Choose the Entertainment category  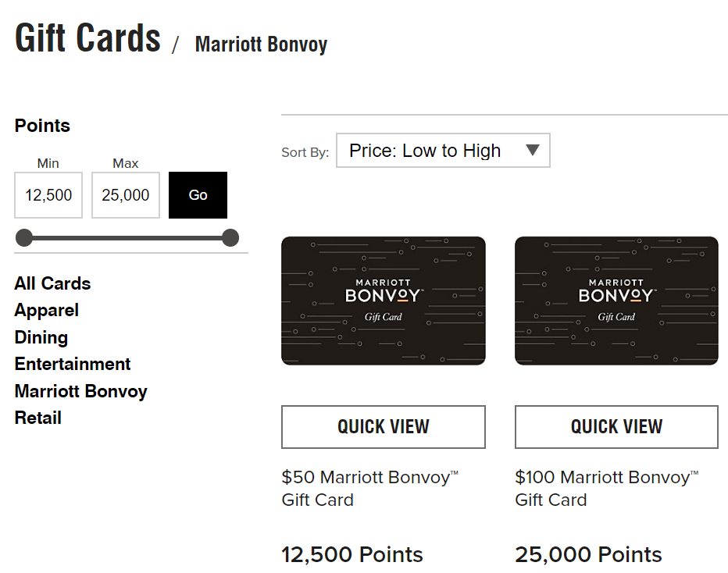(73, 365)
